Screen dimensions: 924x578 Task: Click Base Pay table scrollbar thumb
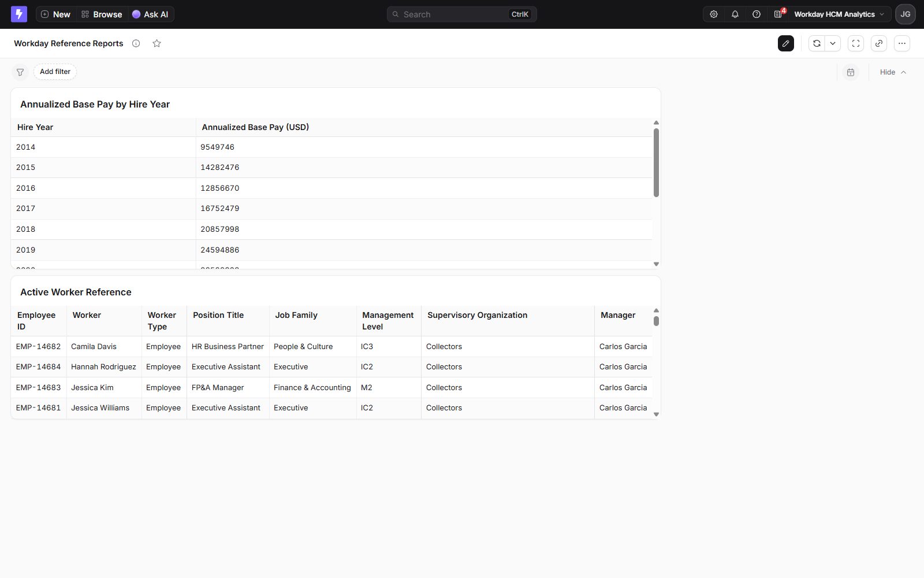tap(656, 162)
